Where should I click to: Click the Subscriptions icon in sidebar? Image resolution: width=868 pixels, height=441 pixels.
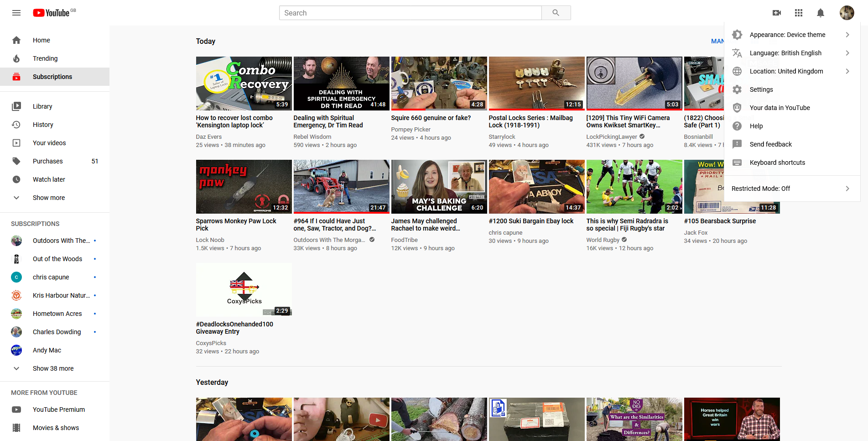[x=16, y=77]
